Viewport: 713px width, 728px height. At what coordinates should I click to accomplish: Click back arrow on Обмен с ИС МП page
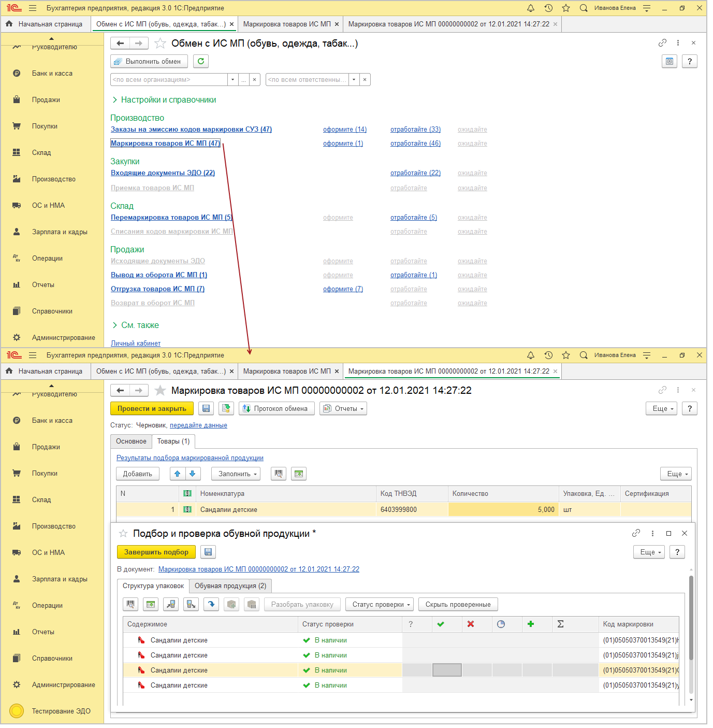120,44
